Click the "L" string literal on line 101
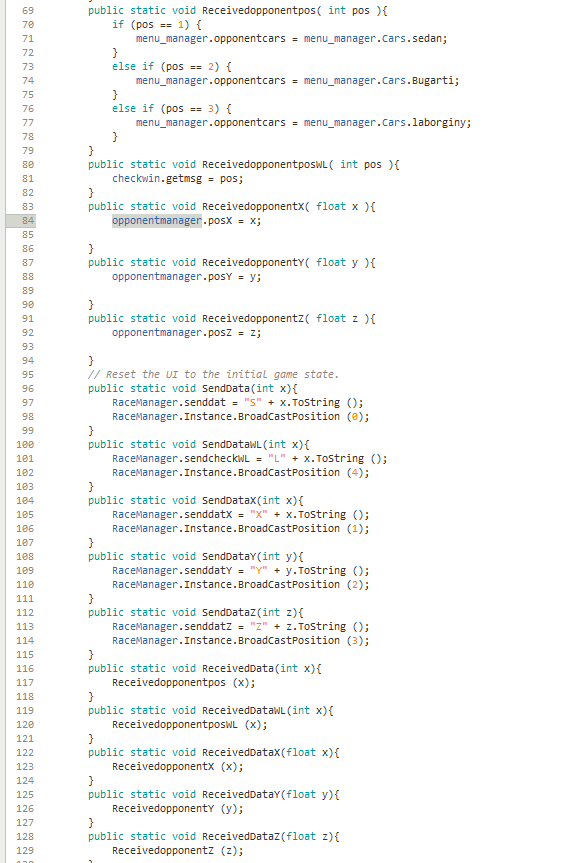The height and width of the screenshot is (863, 561). click(x=277, y=458)
